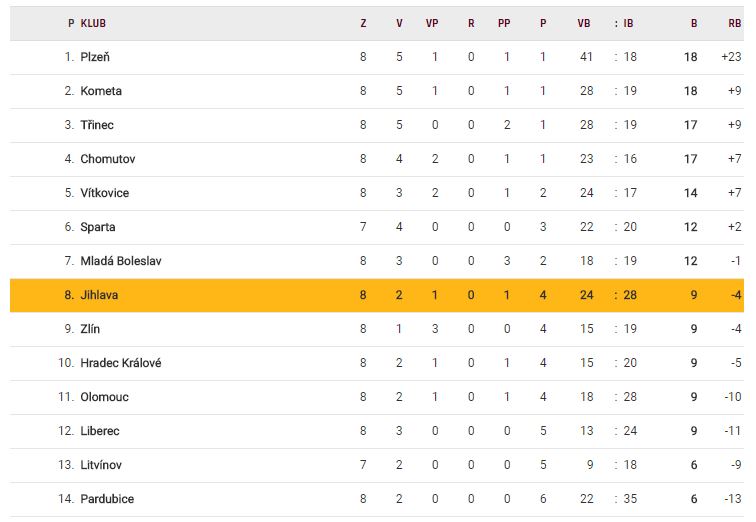Click the RB column header
Viewport: 756px width, 522px height.
coord(735,23)
